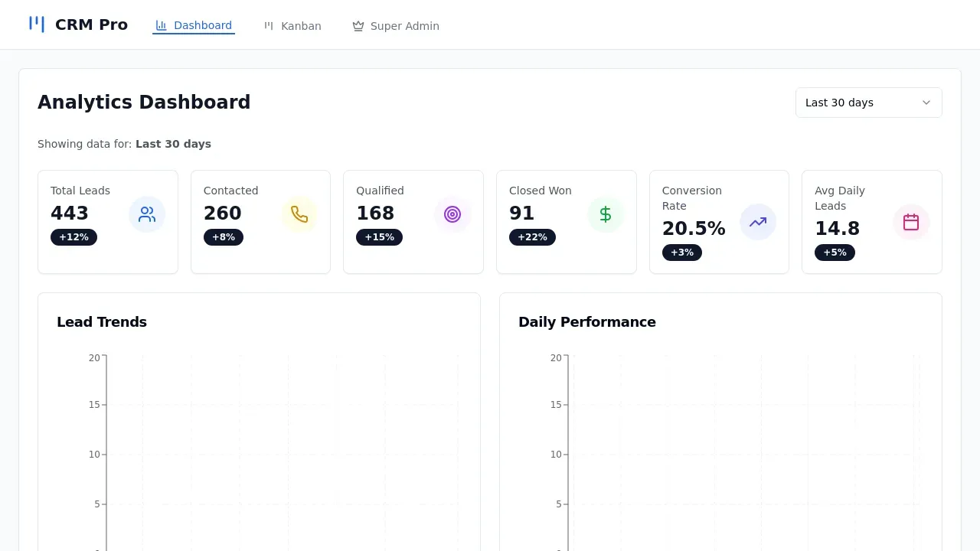Viewport: 980px width, 551px height.
Task: Click the Total Leads people icon
Action: tap(147, 214)
